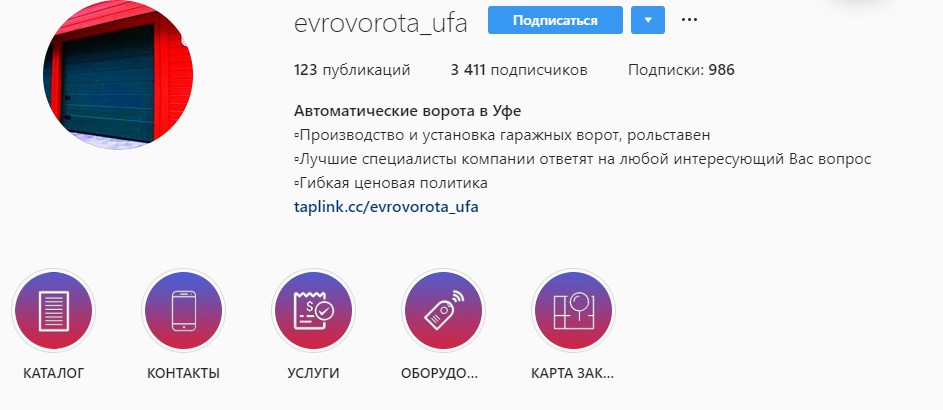Select the КОНТАКТЫ label text
Viewport: 943px width, 410px height.
183,373
